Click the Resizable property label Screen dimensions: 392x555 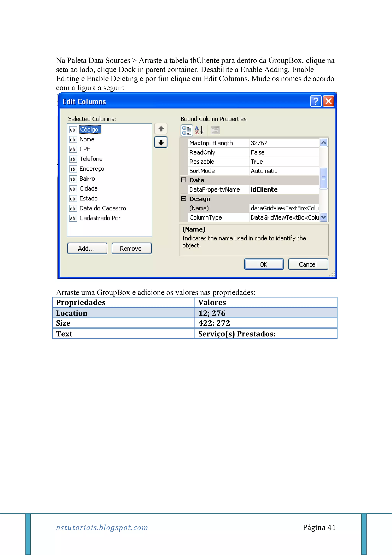pos(202,162)
